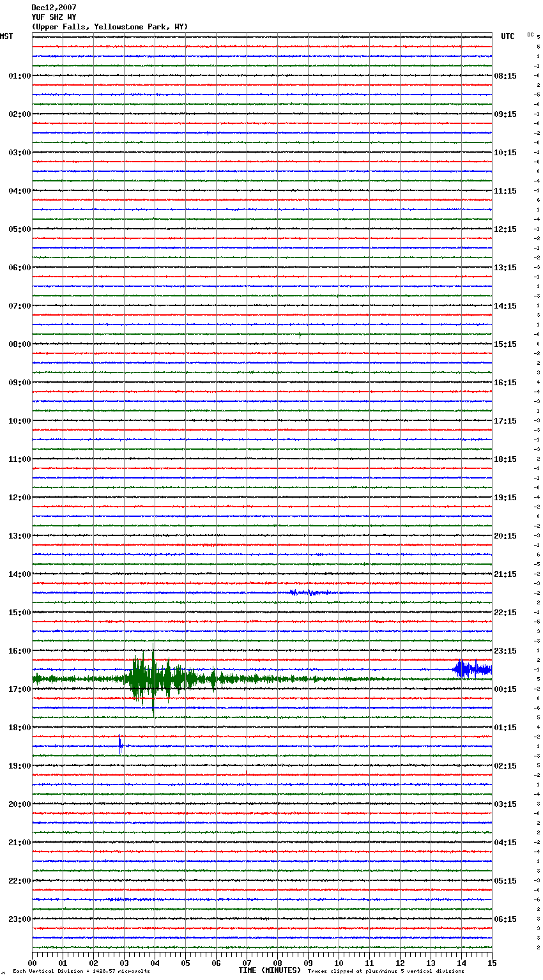543x980 pixels.
Task: Select the 11:00 MST time label
Action: (x=19, y=459)
